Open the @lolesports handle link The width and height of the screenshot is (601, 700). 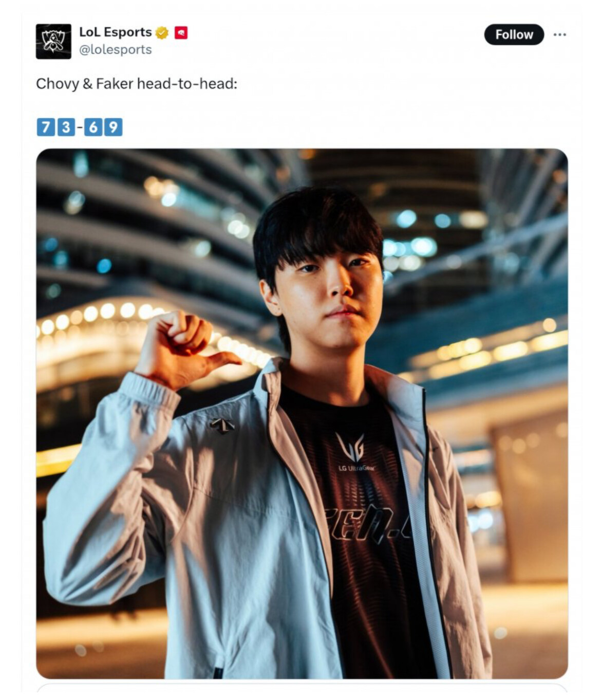pyautogui.click(x=115, y=50)
